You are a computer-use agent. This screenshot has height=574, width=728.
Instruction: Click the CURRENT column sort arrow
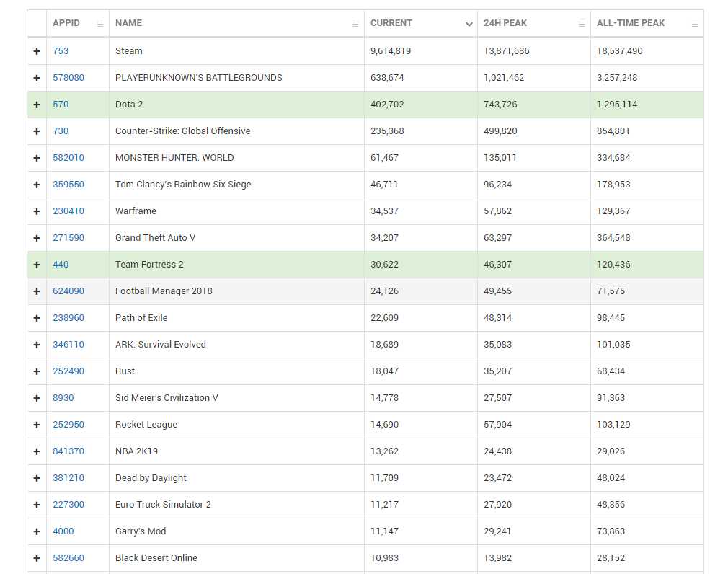[469, 24]
